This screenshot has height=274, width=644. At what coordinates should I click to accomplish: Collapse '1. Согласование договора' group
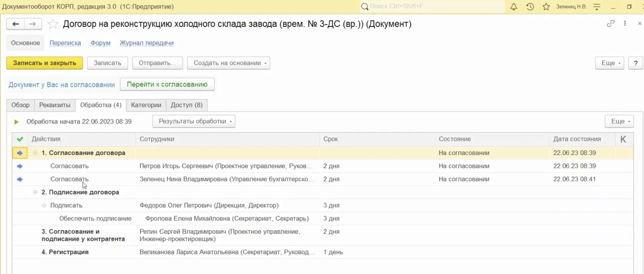coord(35,153)
